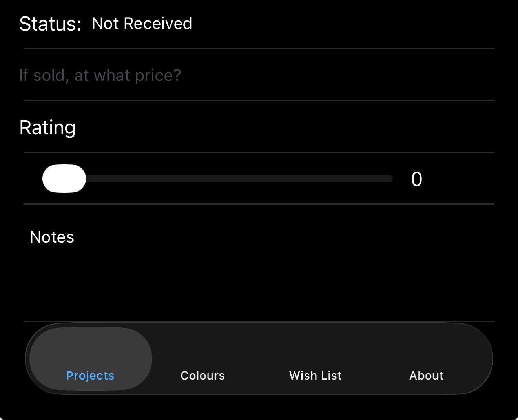The image size is (518, 420).
Task: Click the right end of the Rating slider track
Action: (x=389, y=179)
